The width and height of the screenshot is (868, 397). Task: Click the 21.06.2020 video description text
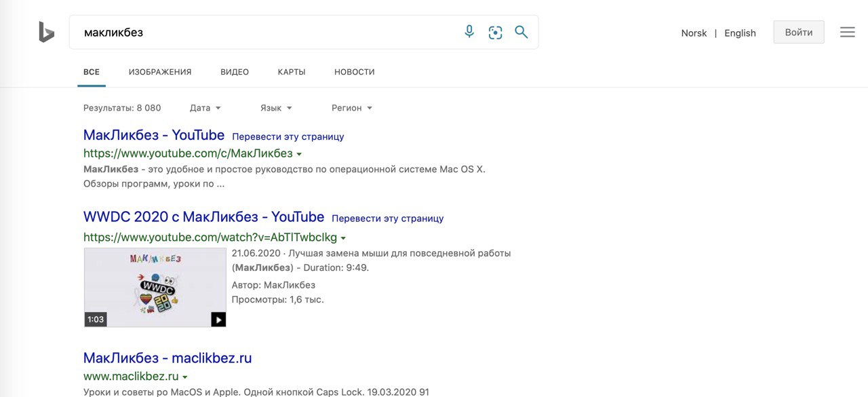click(x=371, y=261)
